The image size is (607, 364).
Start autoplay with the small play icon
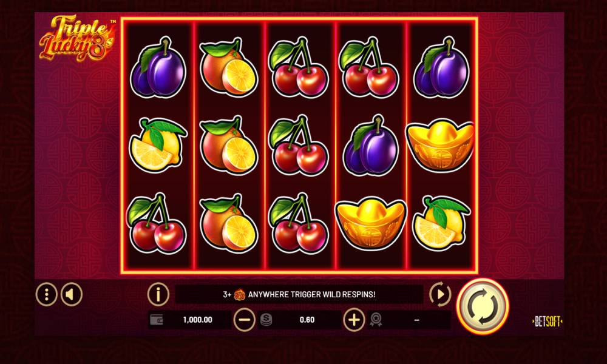click(x=440, y=294)
